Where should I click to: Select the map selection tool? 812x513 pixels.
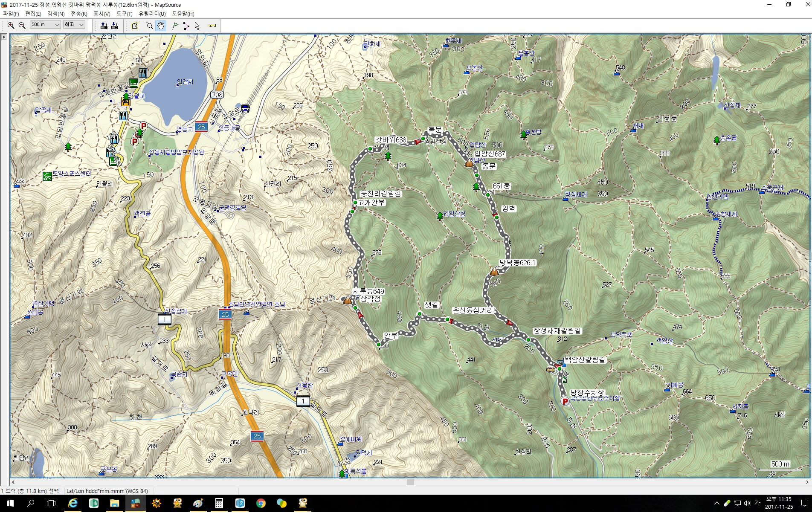(135, 26)
